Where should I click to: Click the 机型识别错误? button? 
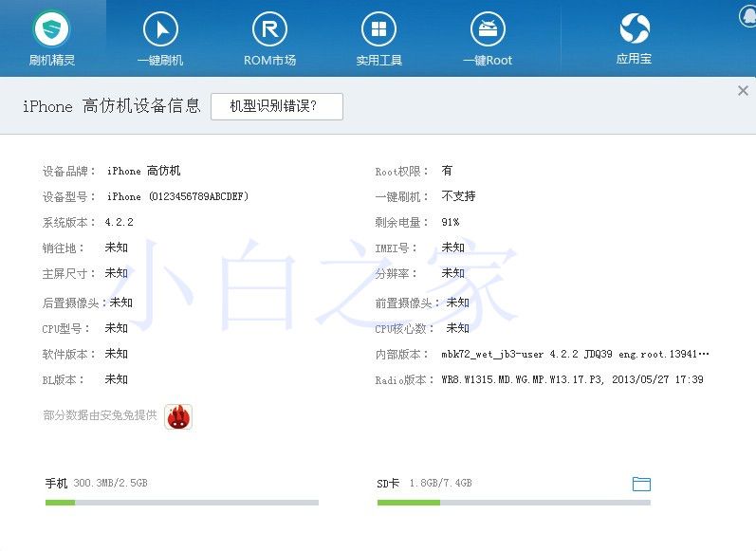pos(277,106)
